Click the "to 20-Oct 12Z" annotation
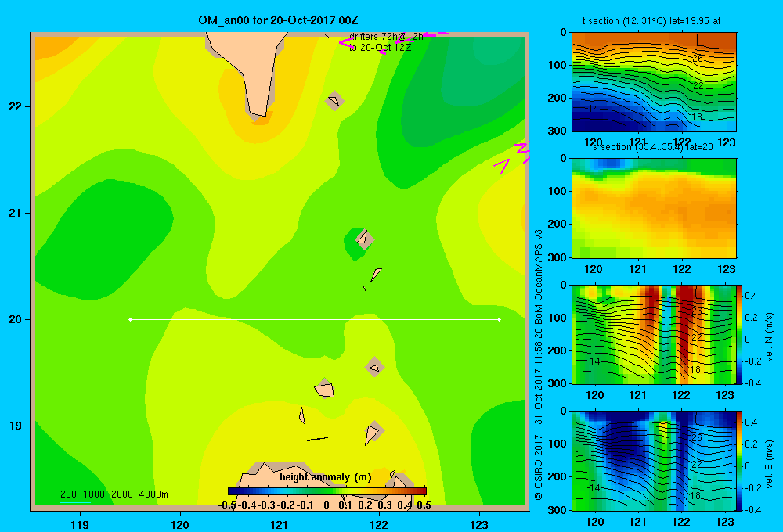783x532 pixels. coord(380,48)
